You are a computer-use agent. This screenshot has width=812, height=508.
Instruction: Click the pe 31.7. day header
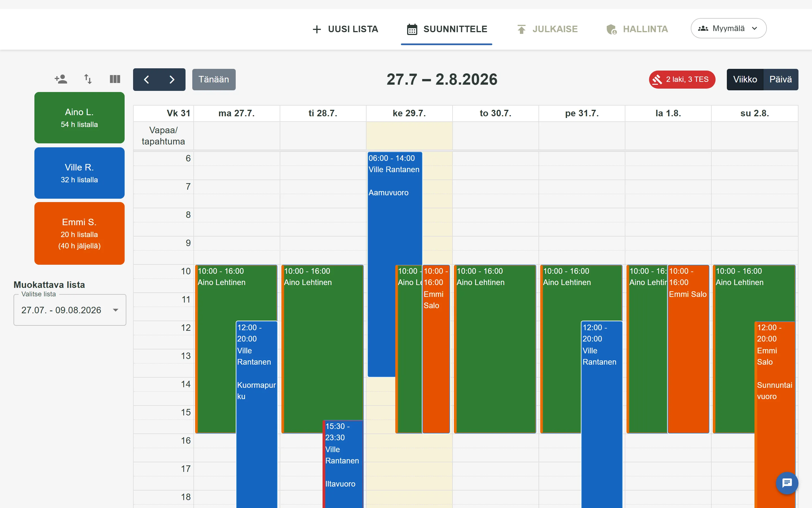tap(582, 113)
